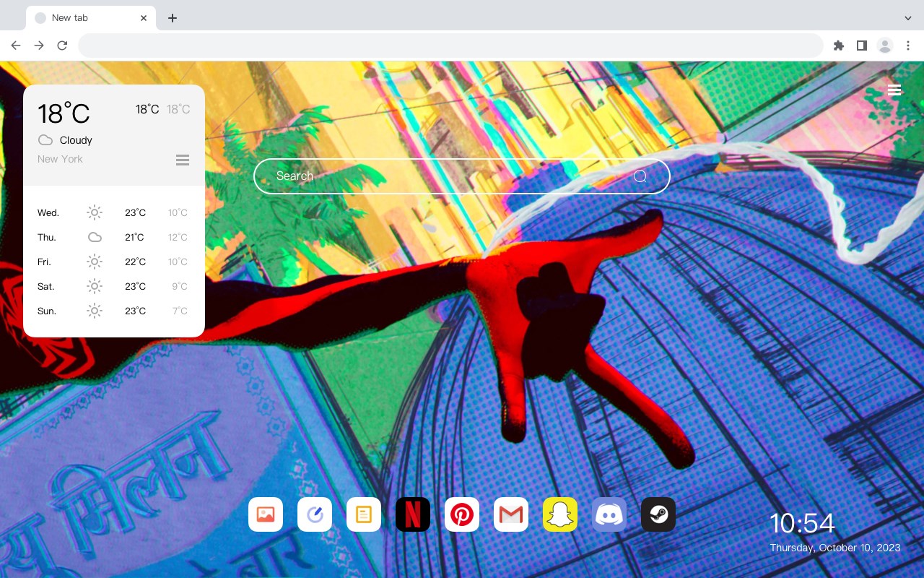Select the Thu. forecast row label
Screen dimensions: 924x578
(x=47, y=238)
